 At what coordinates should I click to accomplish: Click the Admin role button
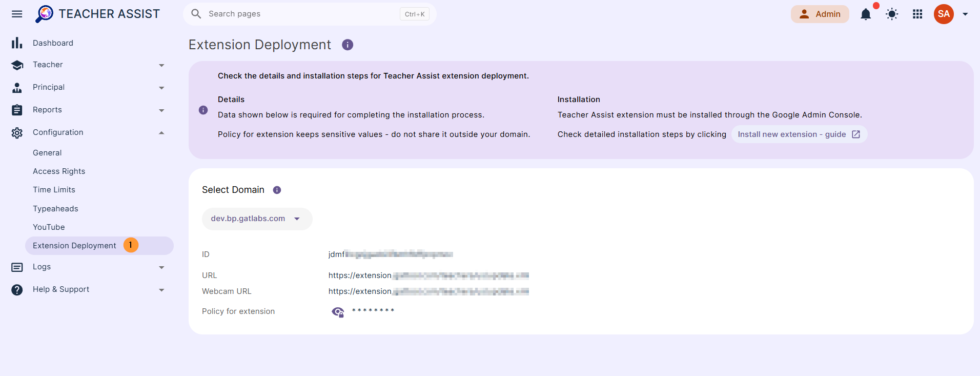tap(820, 14)
